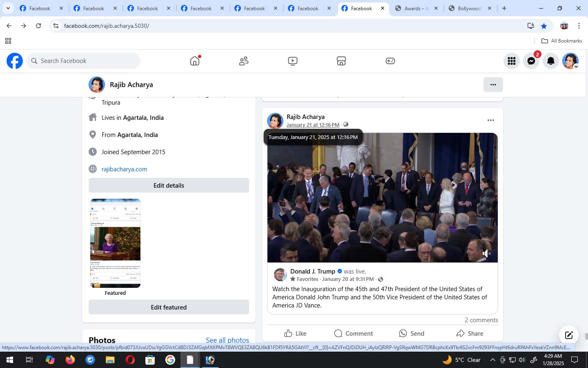
Task: Open the profile three-dot options button
Action: [493, 85]
